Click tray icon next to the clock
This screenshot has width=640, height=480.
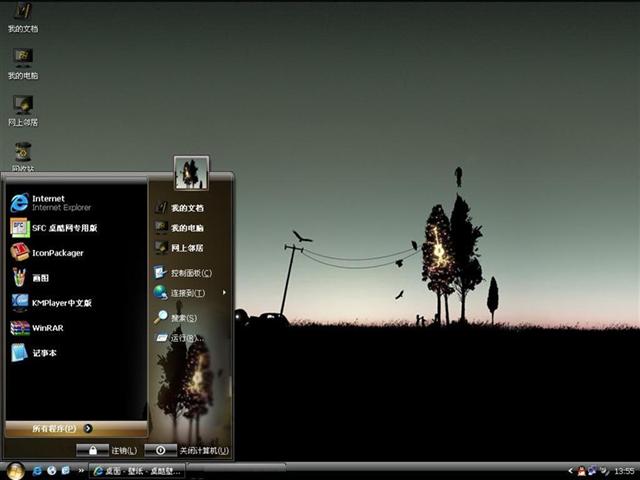[604, 471]
